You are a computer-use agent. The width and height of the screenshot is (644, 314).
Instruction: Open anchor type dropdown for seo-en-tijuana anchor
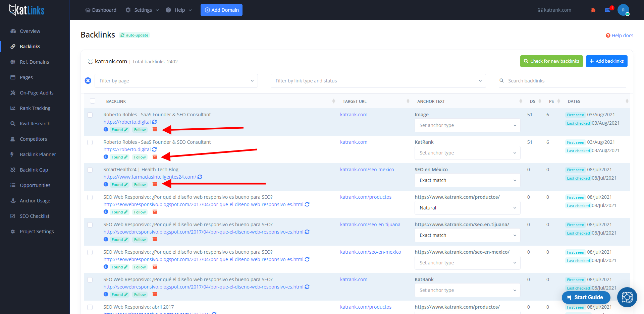[467, 235]
